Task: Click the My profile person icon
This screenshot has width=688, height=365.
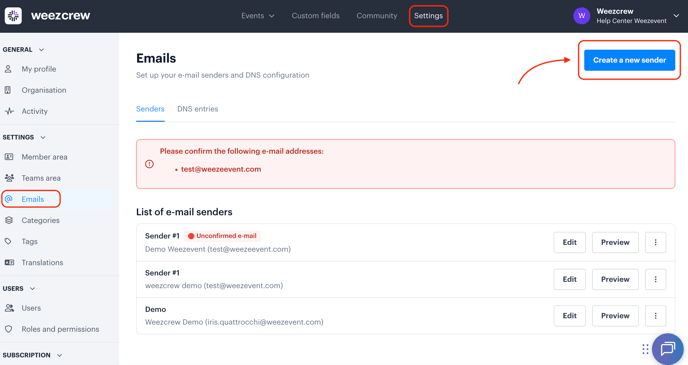Action: [8, 69]
